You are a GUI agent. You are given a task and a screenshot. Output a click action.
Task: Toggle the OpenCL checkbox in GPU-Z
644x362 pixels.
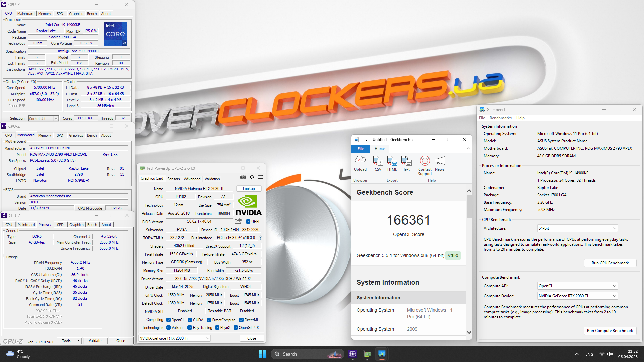(x=168, y=320)
